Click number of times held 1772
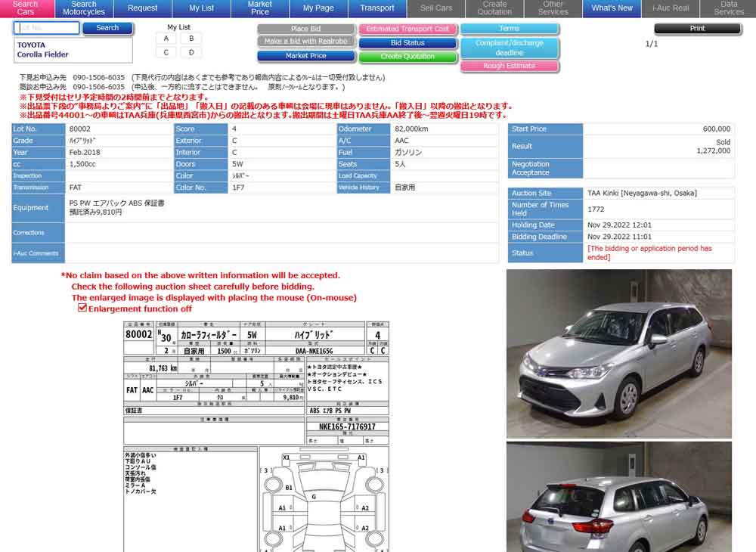Image resolution: width=756 pixels, height=552 pixels. [x=596, y=209]
